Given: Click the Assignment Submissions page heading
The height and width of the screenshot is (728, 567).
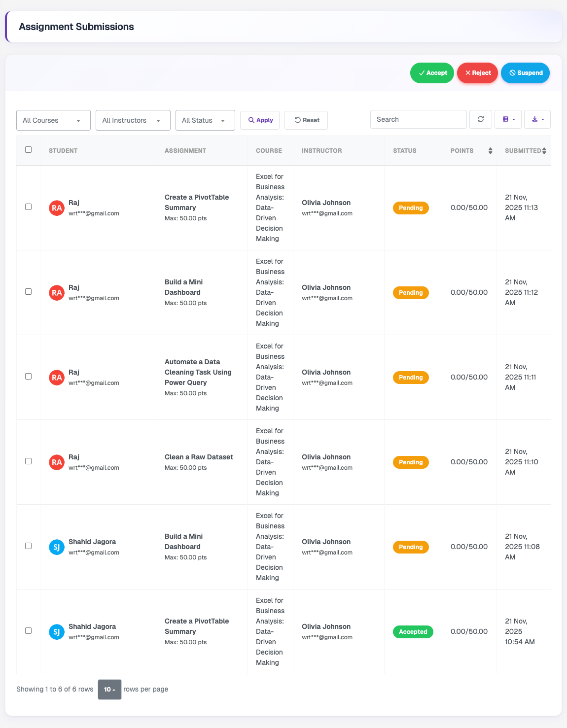Looking at the screenshot, I should pyautogui.click(x=76, y=27).
